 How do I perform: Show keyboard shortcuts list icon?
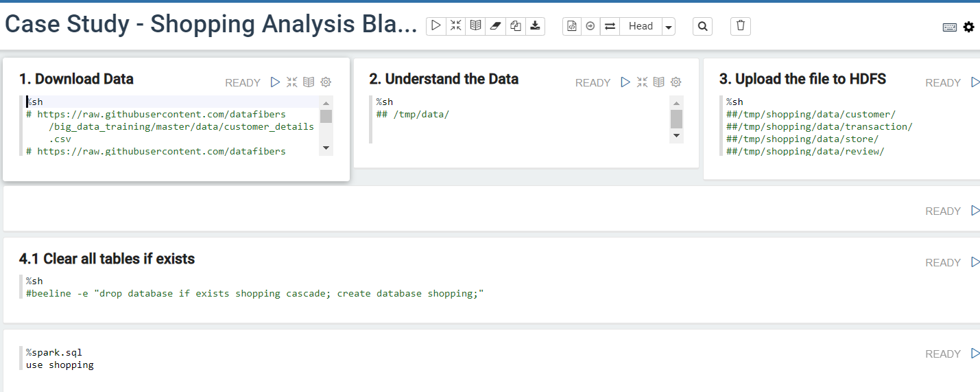950,27
